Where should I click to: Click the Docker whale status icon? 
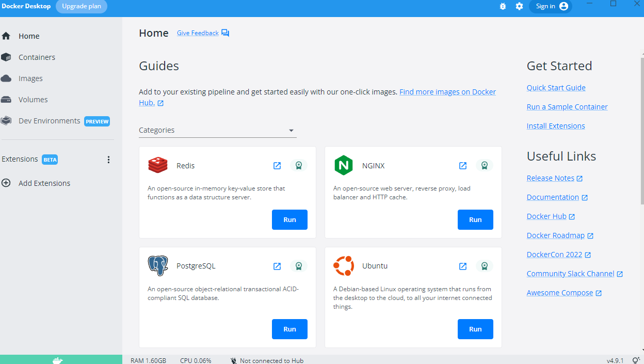point(58,360)
